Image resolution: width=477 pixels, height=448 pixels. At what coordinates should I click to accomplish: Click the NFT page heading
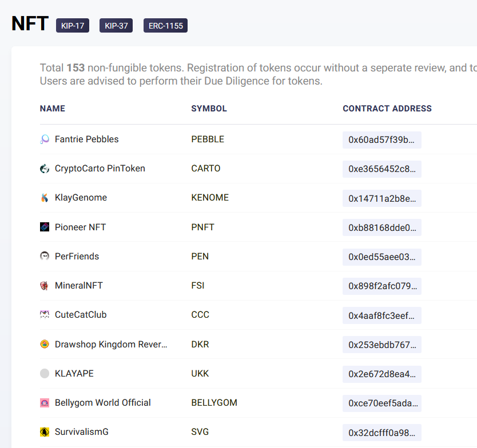[x=30, y=23]
